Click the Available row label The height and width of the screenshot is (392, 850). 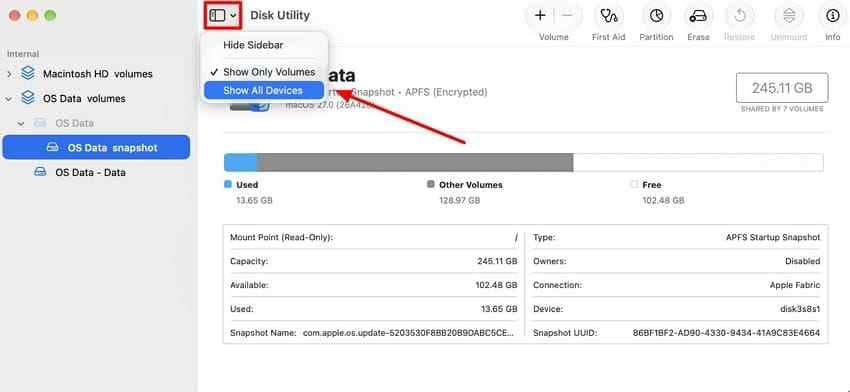(x=249, y=285)
